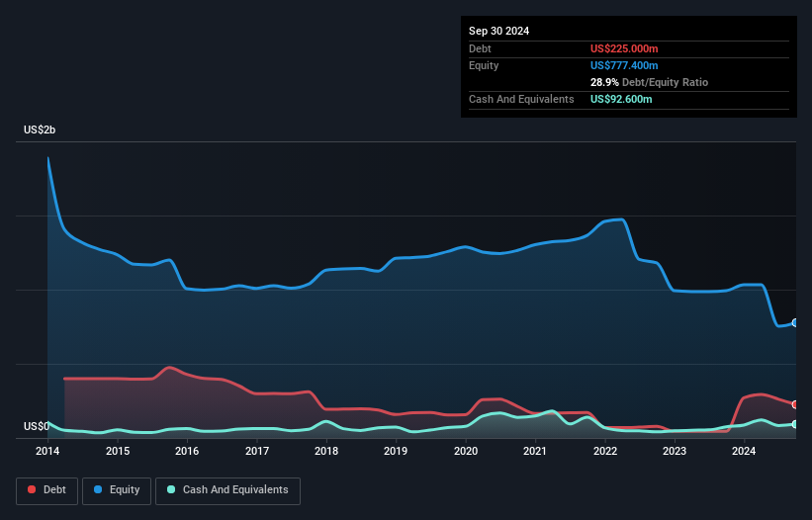
Task: Click the 2021 x-axis label
Action: pyautogui.click(x=535, y=451)
